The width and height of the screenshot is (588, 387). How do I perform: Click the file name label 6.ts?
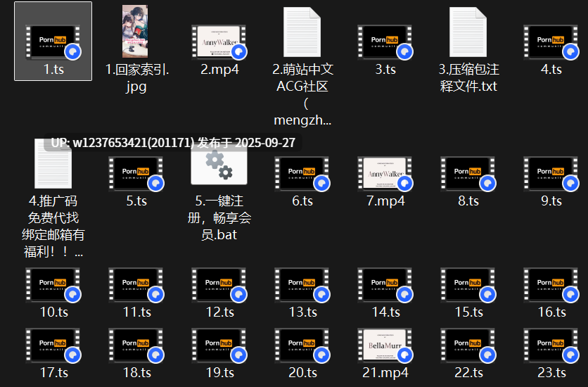click(x=302, y=201)
